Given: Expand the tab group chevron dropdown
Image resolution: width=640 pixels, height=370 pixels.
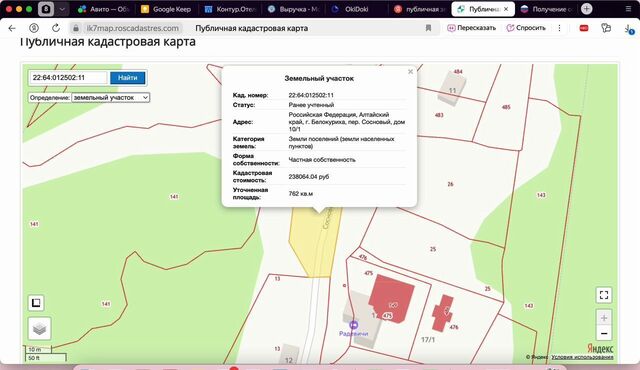Looking at the screenshot, I should tap(62, 9).
